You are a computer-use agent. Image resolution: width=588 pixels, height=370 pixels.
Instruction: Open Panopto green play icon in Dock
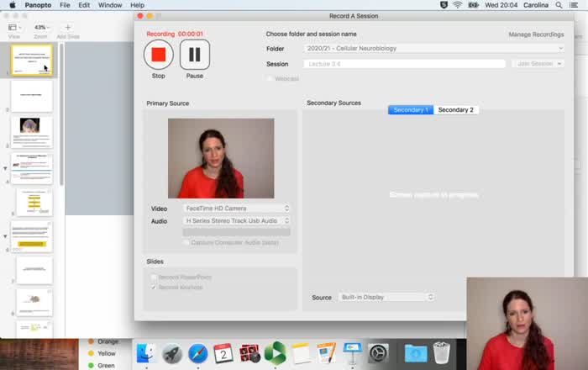coord(276,353)
